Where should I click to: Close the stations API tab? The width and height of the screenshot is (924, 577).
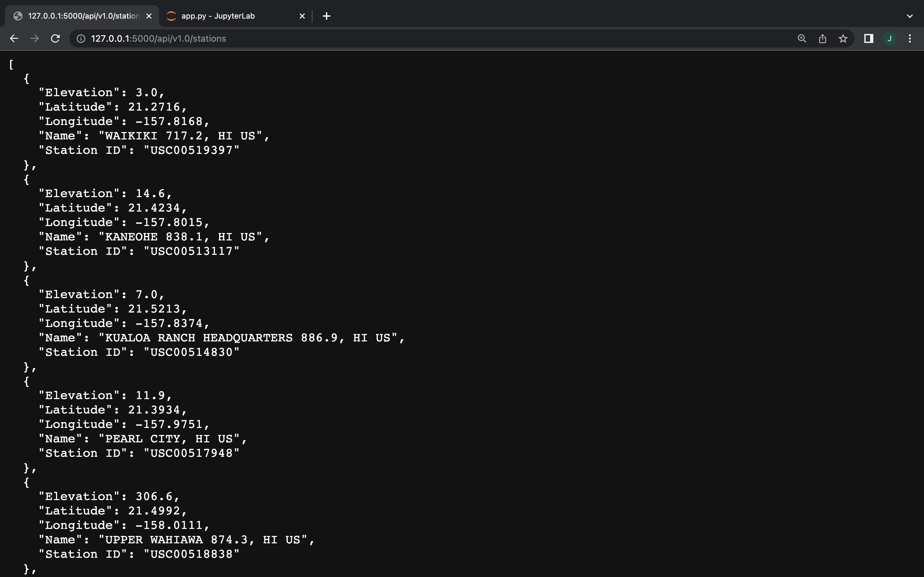(x=149, y=16)
